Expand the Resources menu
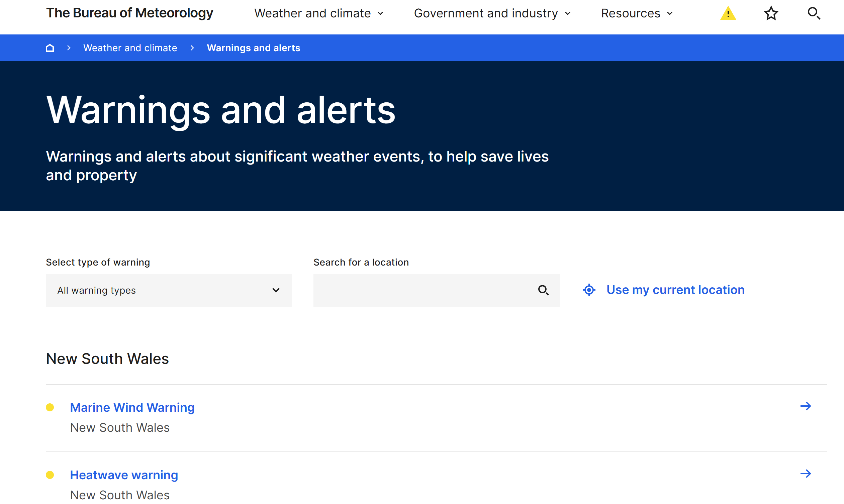Viewport: 844px width, 504px height. [637, 14]
